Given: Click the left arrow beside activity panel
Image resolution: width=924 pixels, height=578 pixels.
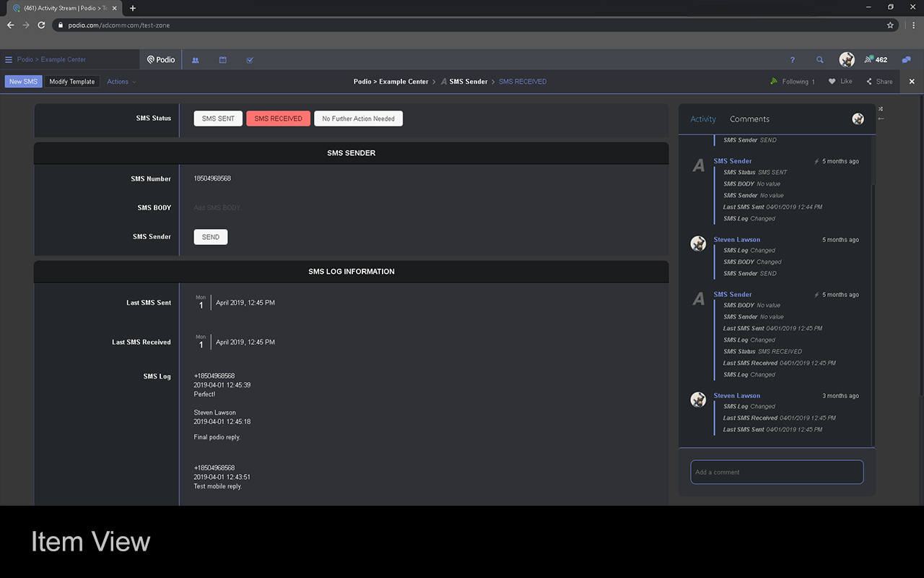Looking at the screenshot, I should coord(881,118).
